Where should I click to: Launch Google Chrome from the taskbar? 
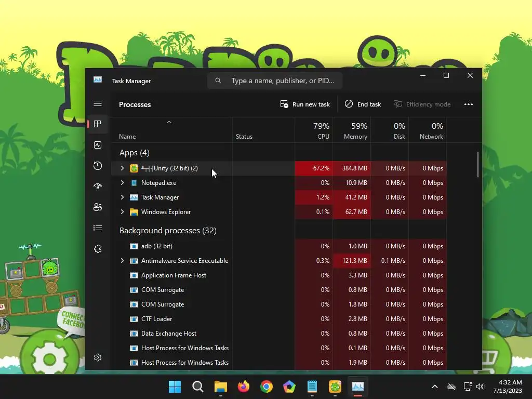pyautogui.click(x=267, y=387)
